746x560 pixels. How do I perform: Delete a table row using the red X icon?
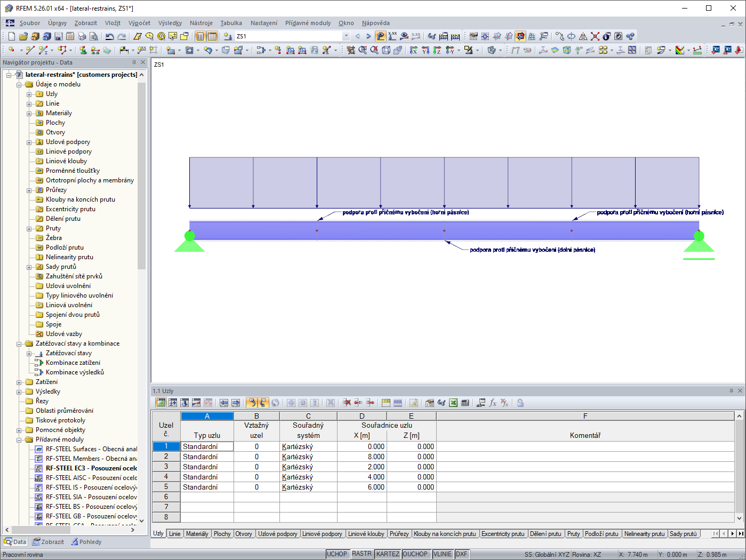click(347, 403)
